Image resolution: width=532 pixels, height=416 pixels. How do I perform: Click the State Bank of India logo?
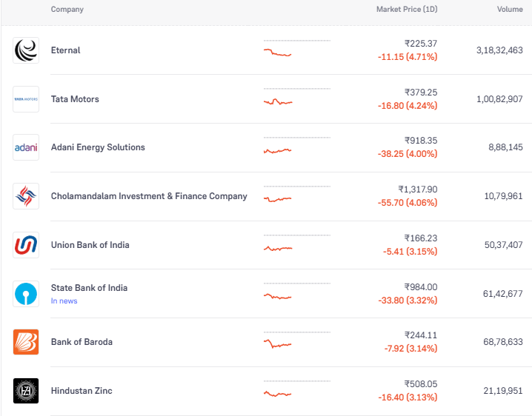[26, 294]
